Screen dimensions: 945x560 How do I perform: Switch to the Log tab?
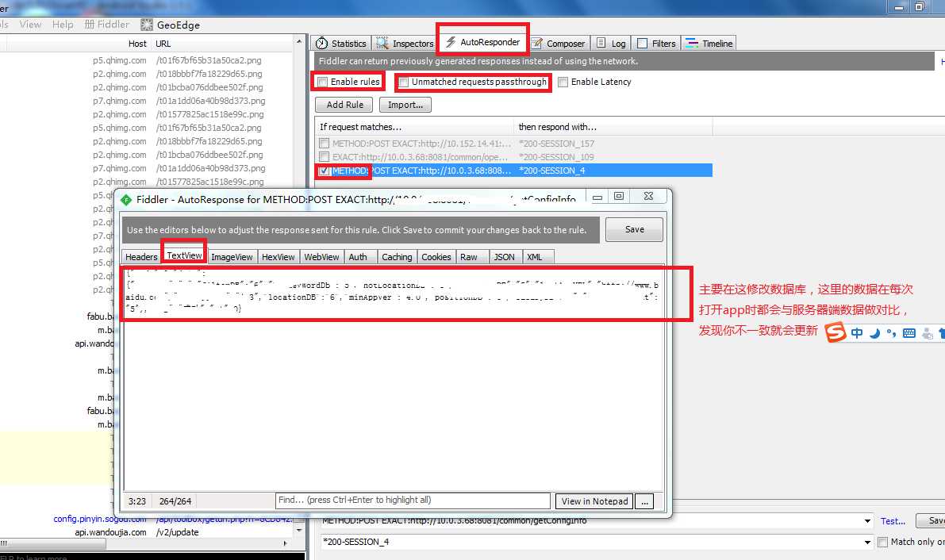point(611,44)
